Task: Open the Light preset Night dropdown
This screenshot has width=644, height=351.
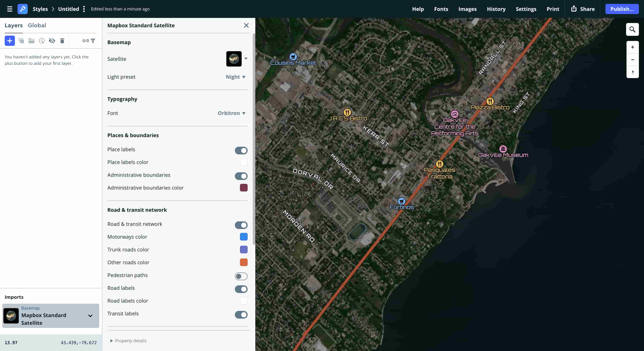Action: coord(235,77)
